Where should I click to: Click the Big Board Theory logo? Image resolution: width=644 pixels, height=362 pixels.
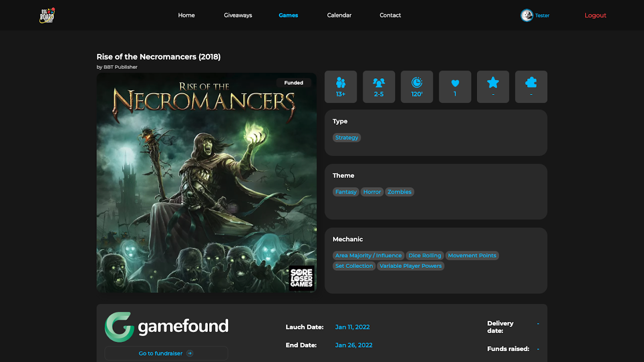point(47,15)
